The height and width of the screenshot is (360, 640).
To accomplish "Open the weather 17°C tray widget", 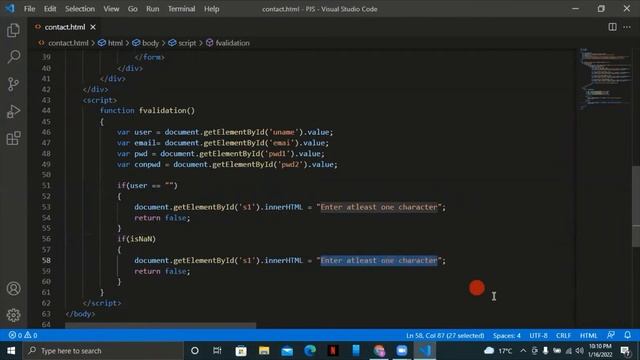I will [498, 350].
